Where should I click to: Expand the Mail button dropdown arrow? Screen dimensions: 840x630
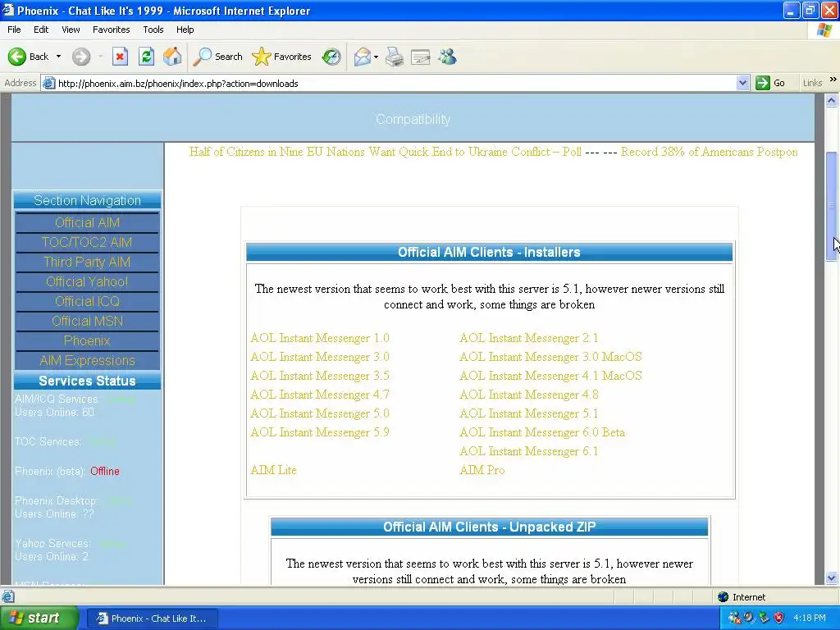tap(376, 57)
